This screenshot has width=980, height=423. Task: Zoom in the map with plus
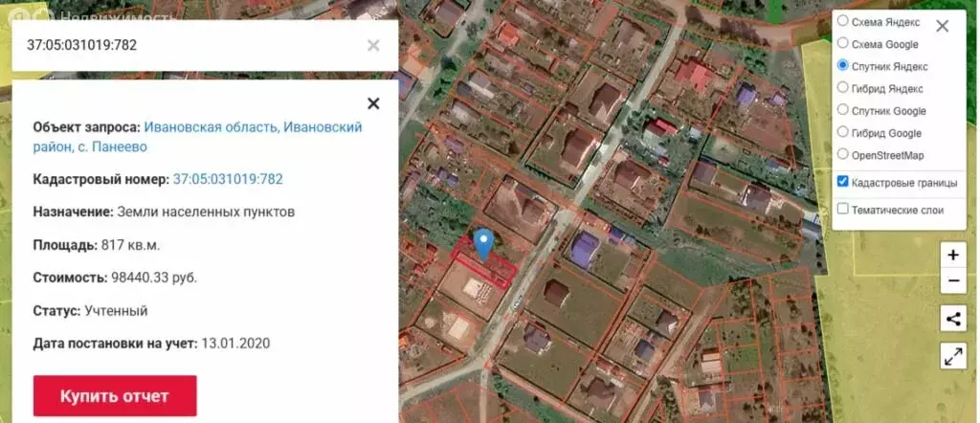pyautogui.click(x=953, y=255)
